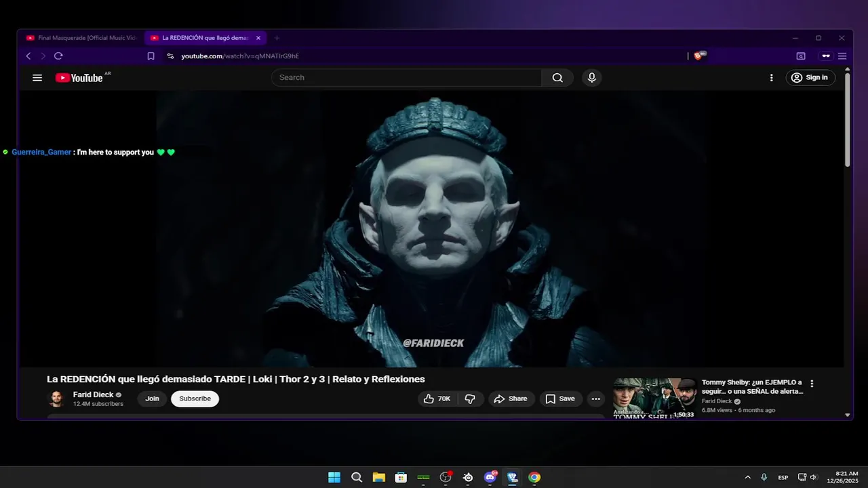Open more actions ellipsis under video
This screenshot has height=488, width=868.
(595, 399)
